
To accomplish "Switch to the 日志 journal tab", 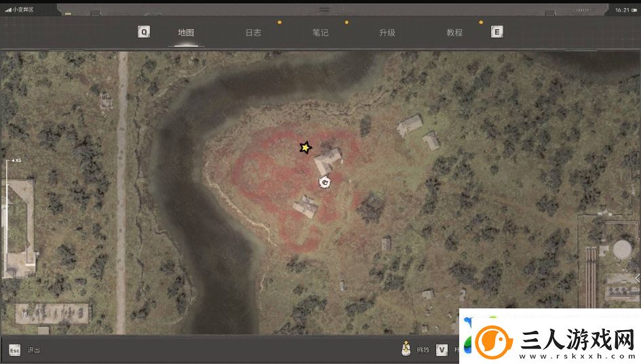I will coord(253,33).
